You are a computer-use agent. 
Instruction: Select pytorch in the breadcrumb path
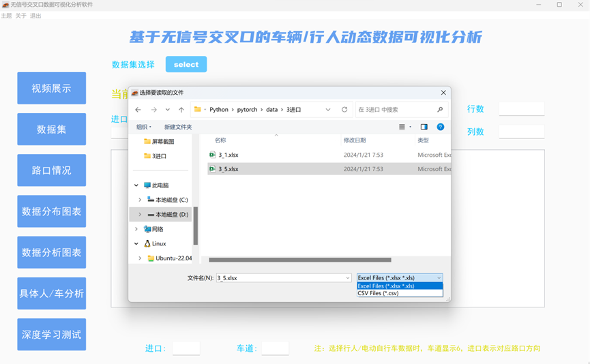[x=247, y=110]
